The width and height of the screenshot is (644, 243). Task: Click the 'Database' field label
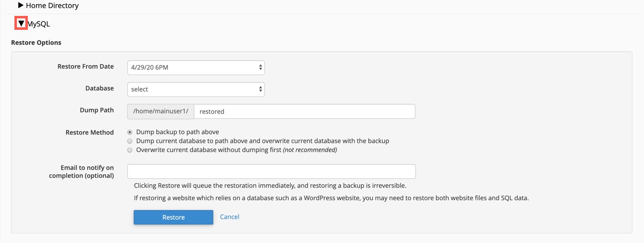coord(99,88)
